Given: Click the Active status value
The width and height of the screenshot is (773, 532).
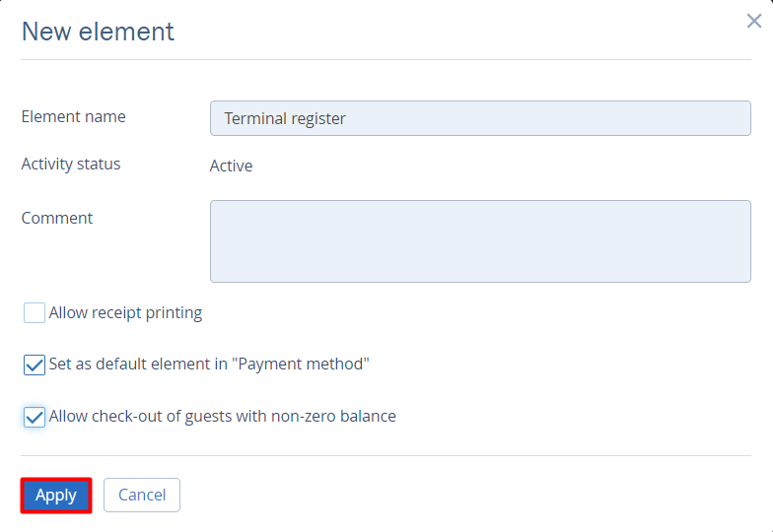Looking at the screenshot, I should tap(231, 166).
